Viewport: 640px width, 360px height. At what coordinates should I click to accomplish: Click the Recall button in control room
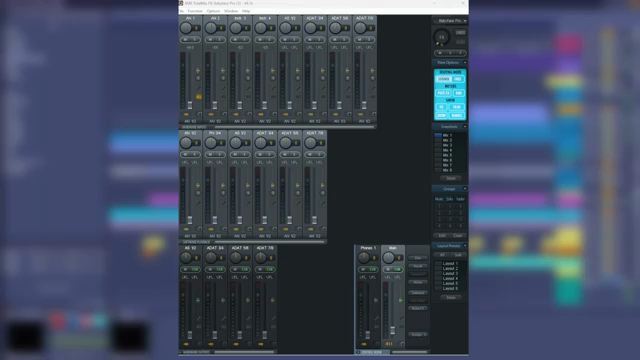(418, 266)
